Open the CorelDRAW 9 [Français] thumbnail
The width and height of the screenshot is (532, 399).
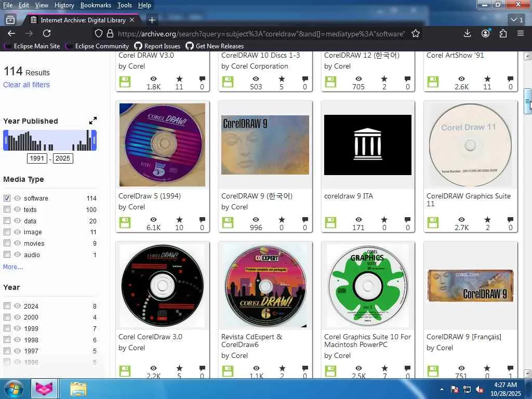(x=471, y=286)
